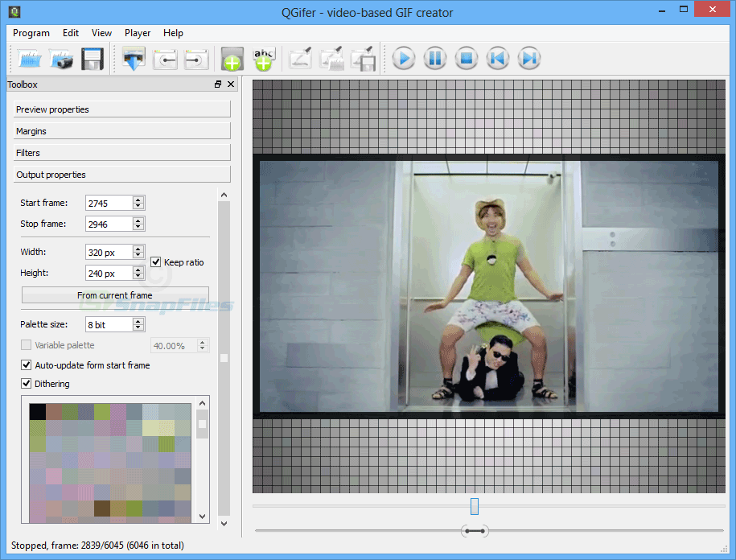
Task: Open the View menu
Action: pos(101,33)
